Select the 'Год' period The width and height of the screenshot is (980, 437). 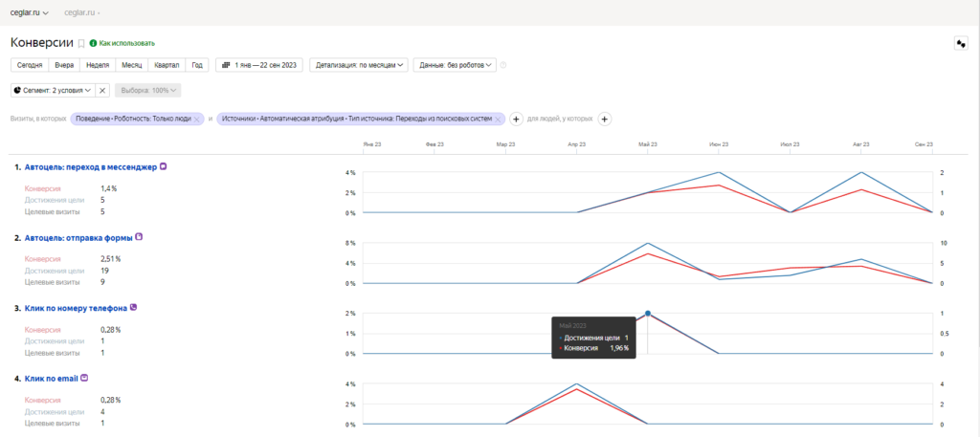197,65
